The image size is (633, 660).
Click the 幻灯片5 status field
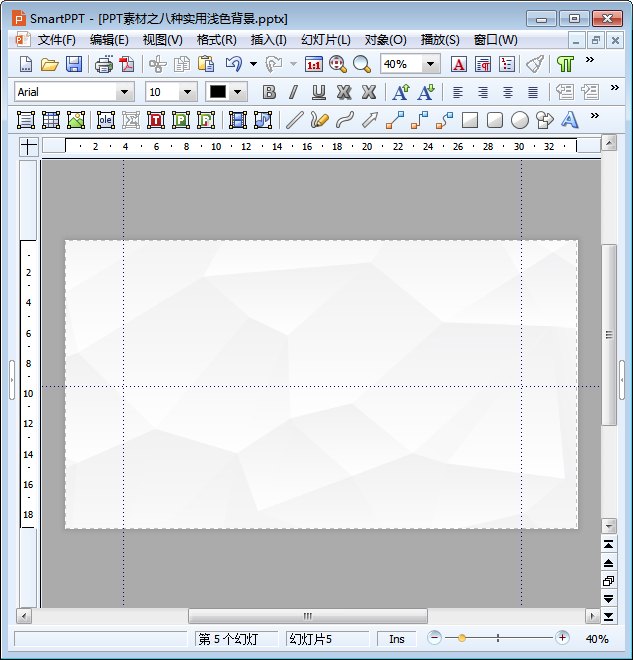(327, 639)
